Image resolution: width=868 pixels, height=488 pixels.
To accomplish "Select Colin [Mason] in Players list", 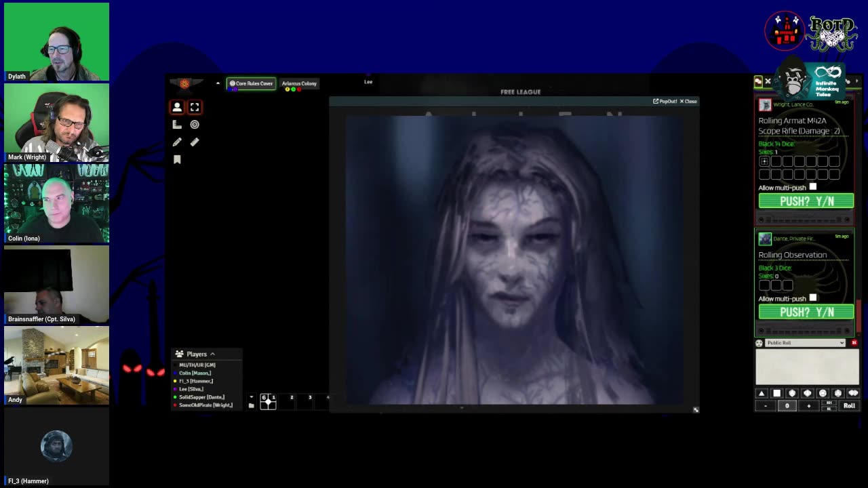I will [193, 373].
